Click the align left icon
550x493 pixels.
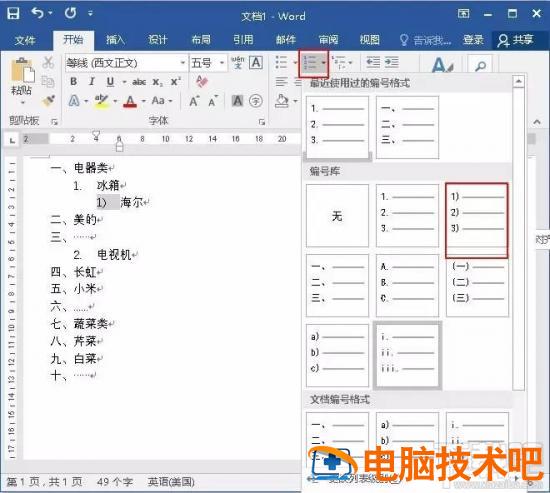click(x=281, y=82)
